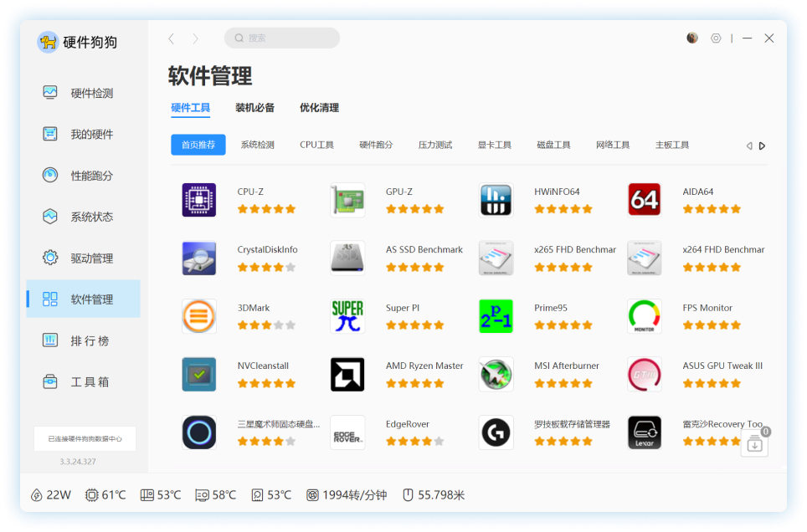The image size is (807, 532).
Task: Open the settings hexagon icon
Action: [716, 38]
